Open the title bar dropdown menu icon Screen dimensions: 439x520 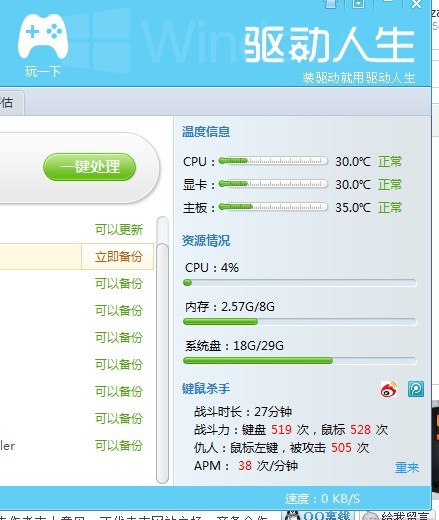359,4
